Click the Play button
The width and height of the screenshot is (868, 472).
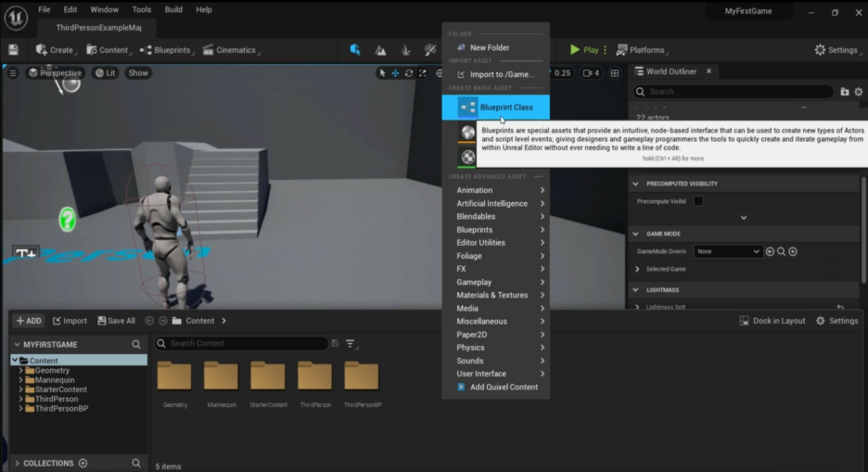pos(584,50)
